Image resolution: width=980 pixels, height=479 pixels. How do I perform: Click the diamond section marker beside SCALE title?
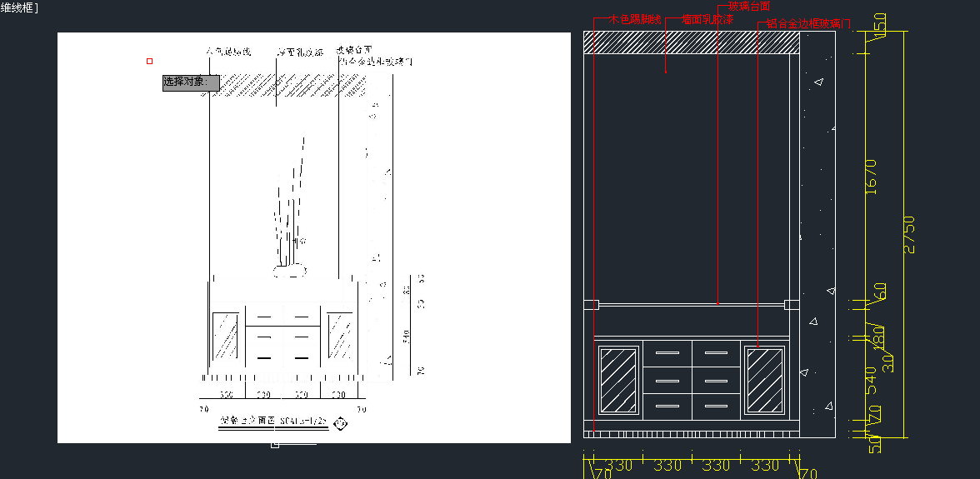(x=340, y=424)
